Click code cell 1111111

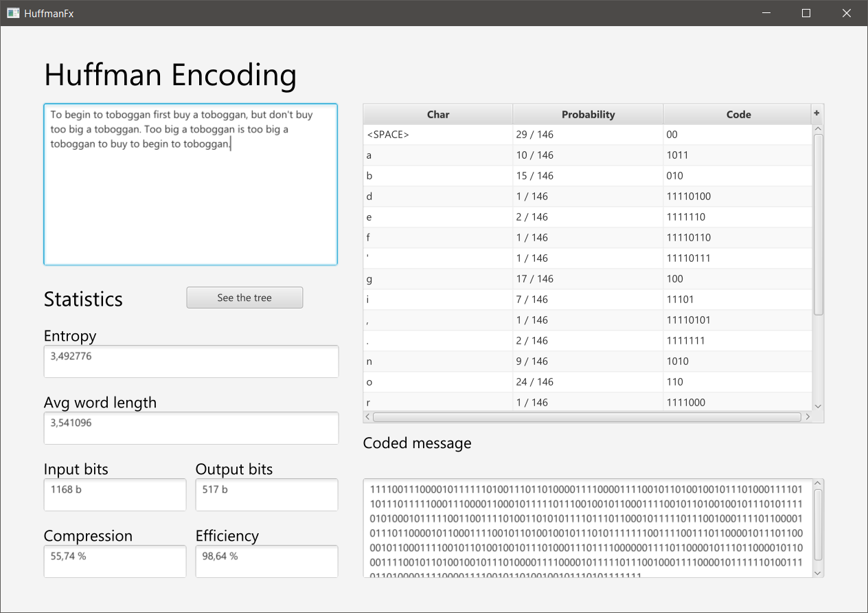tap(738, 341)
